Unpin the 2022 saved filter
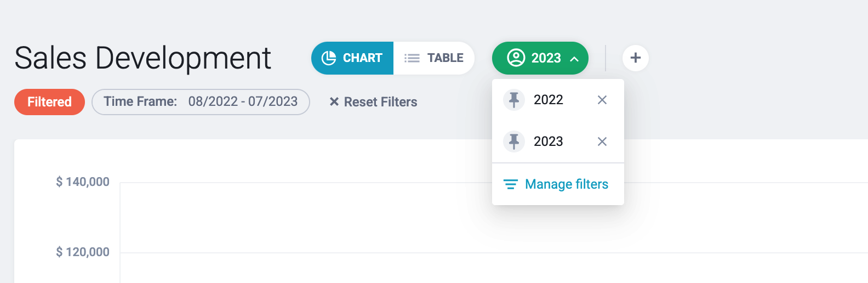 [514, 100]
